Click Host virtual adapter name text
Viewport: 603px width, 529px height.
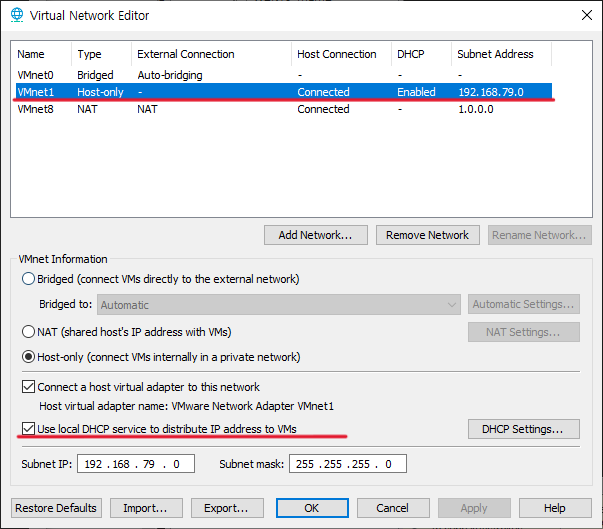[x=187, y=406]
